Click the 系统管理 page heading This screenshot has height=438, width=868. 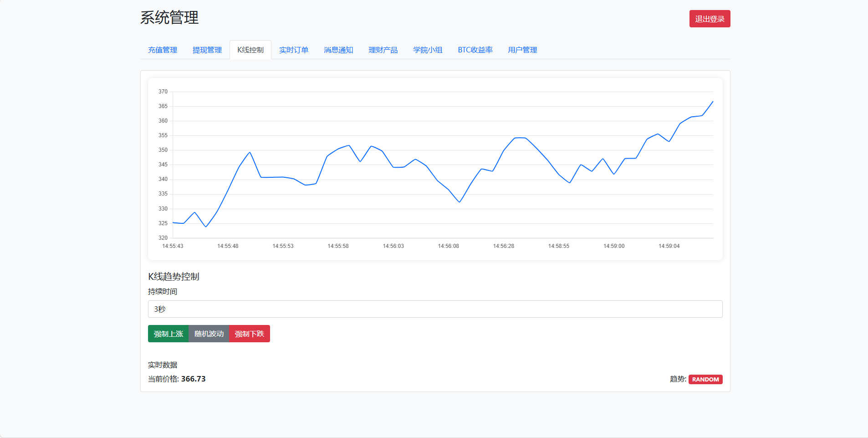tap(169, 18)
